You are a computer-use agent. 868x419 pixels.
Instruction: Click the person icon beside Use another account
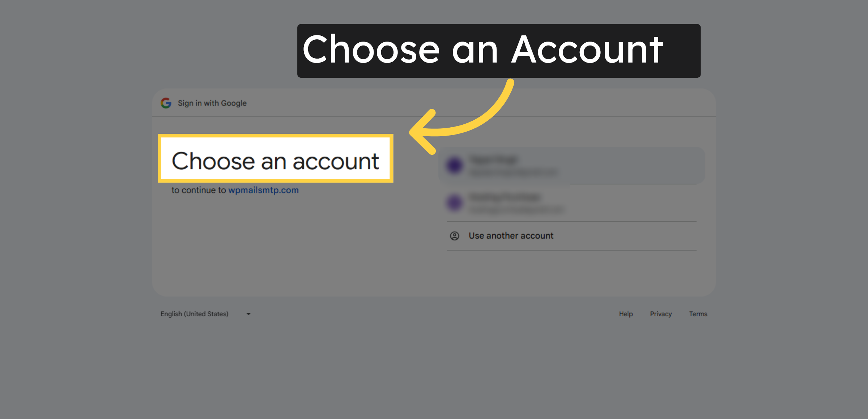(455, 236)
